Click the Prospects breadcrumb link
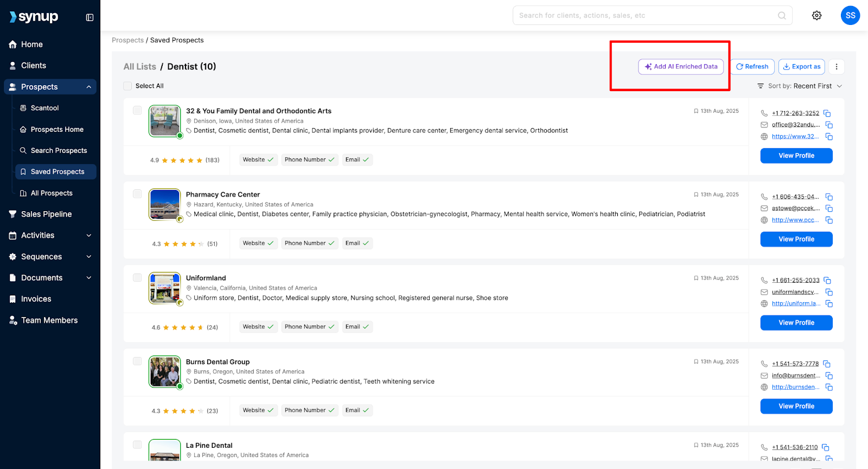Image resolution: width=868 pixels, height=469 pixels. pos(127,40)
